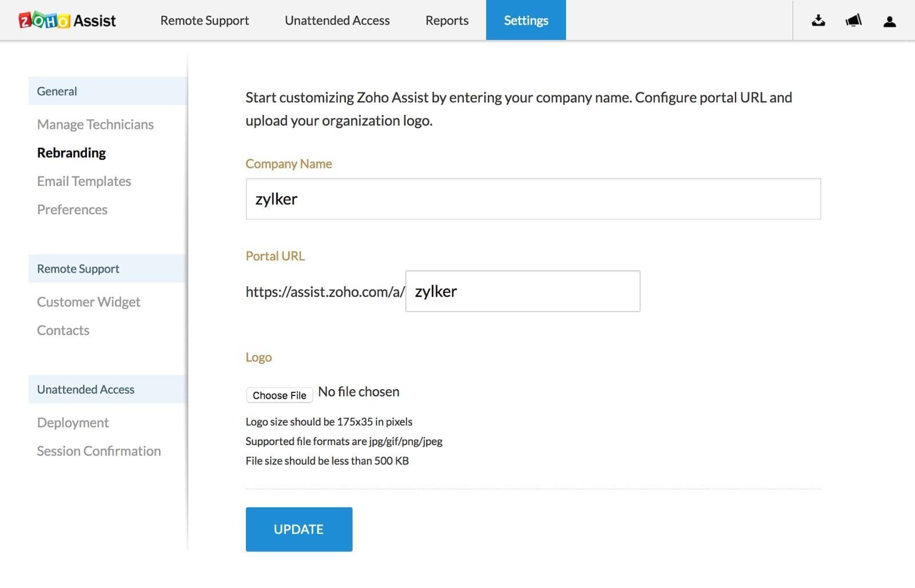
Task: Click the 'No file chosen' text
Action: point(359,392)
